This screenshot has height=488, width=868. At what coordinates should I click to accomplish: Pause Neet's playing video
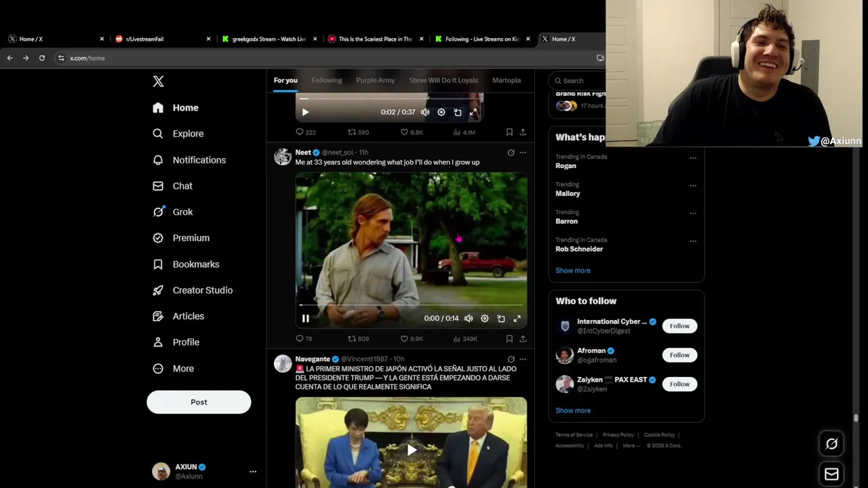pyautogui.click(x=305, y=319)
